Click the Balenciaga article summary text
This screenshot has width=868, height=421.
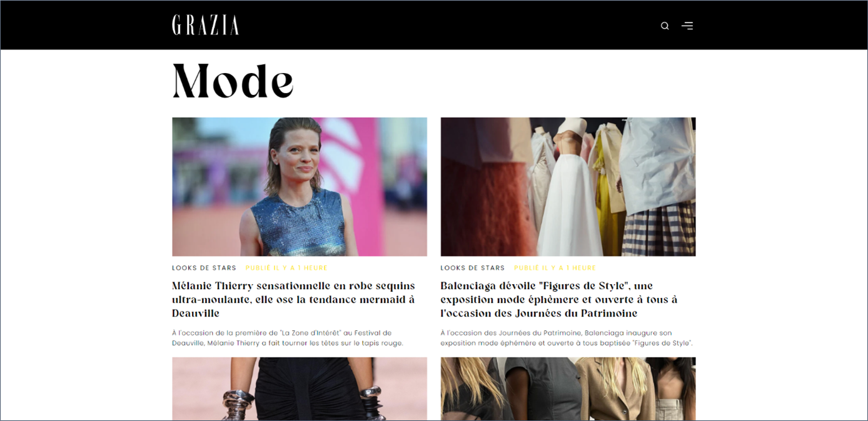[x=567, y=338]
